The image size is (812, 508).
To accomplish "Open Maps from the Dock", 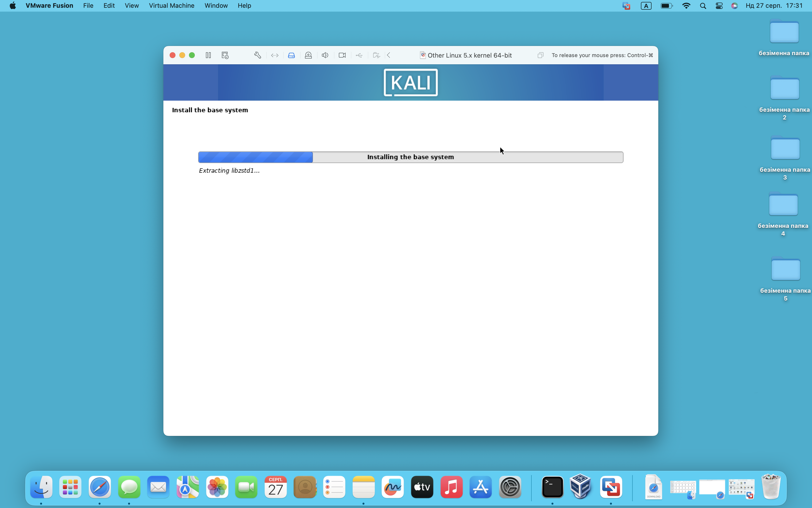I will tap(188, 487).
